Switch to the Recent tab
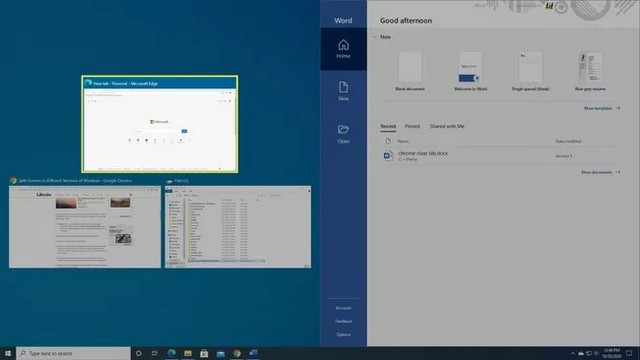Image resolution: width=640 pixels, height=360 pixels. point(388,126)
